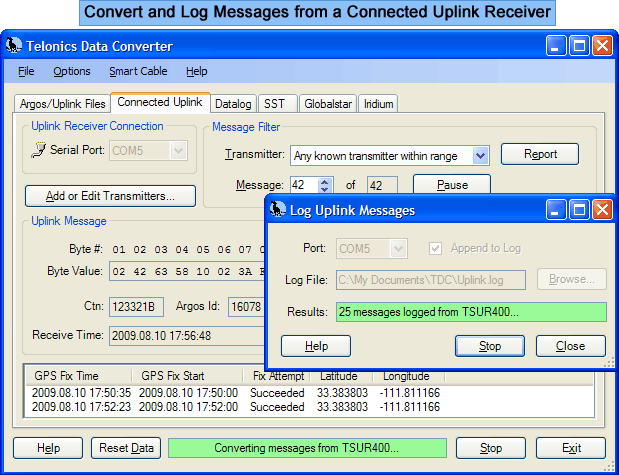Click the Exit button
This screenshot has height=475, width=619.
point(571,448)
